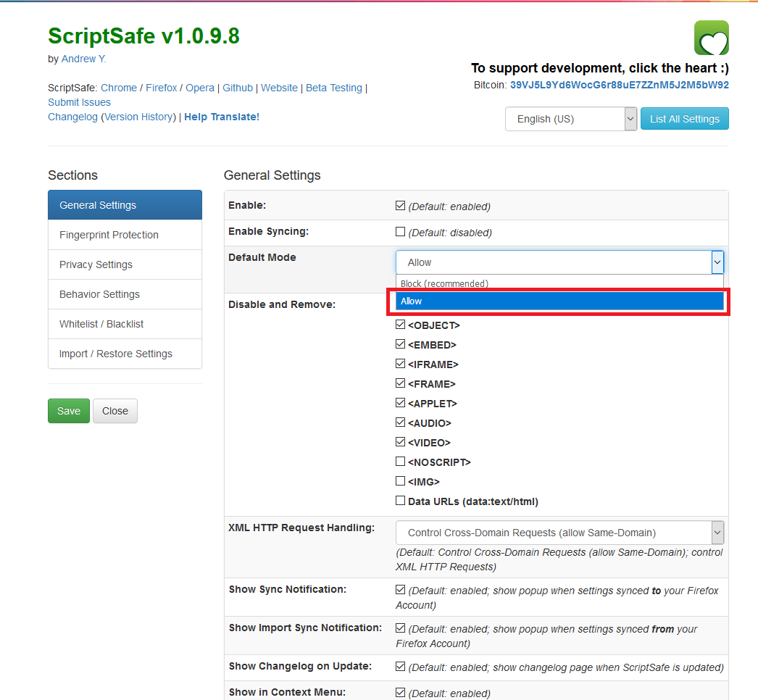Open the Changelog link
This screenshot has width=758, height=700.
(72, 117)
